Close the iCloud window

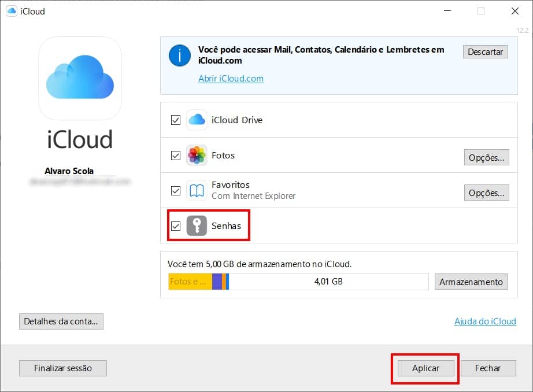(515, 11)
